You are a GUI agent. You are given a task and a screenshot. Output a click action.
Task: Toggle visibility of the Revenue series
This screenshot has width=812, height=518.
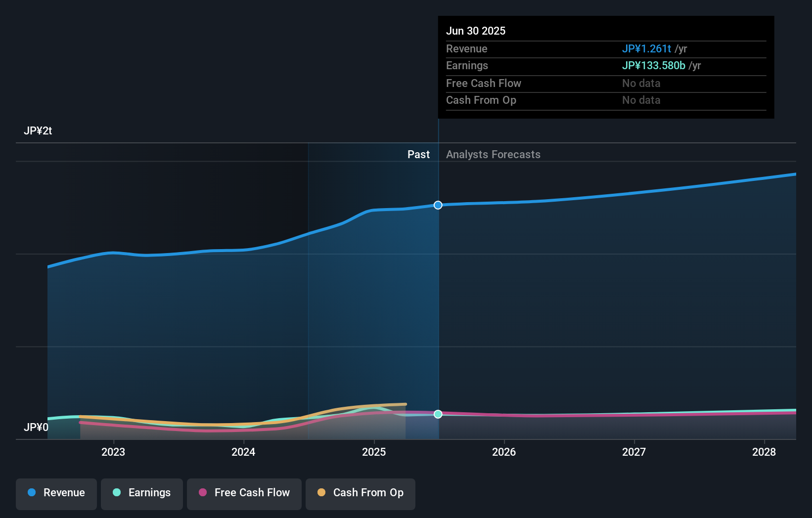coord(56,493)
